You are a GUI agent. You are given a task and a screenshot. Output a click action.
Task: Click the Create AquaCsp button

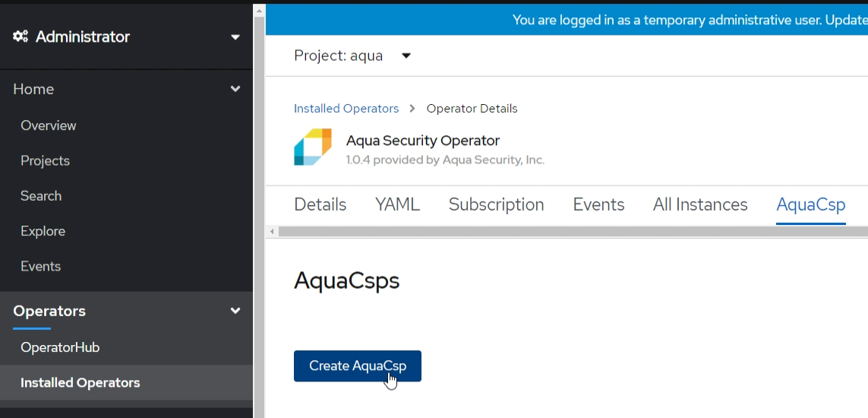[x=357, y=366]
